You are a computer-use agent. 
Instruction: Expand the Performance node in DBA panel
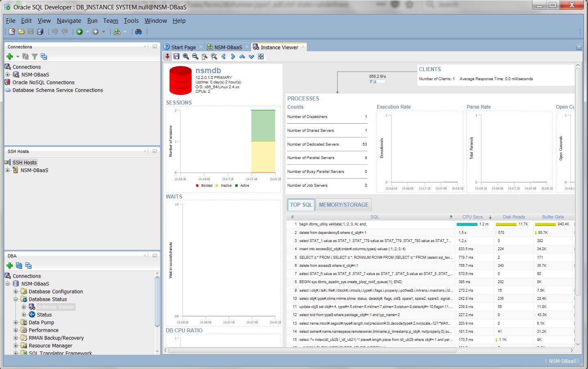[x=15, y=330]
